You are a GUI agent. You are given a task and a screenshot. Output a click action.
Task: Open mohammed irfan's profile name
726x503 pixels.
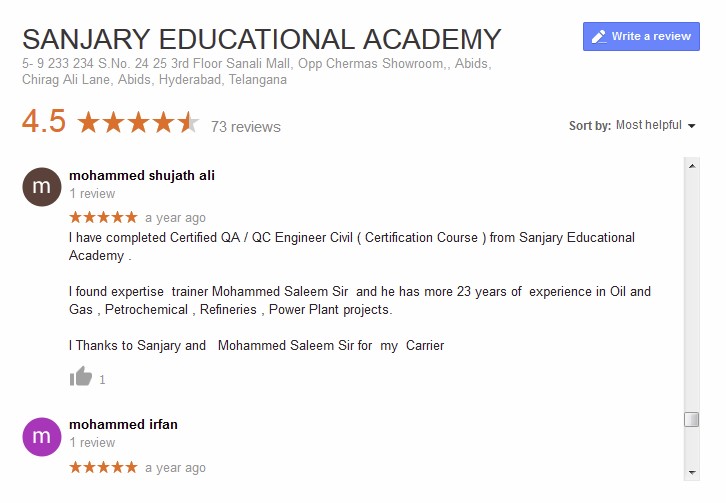click(x=123, y=425)
